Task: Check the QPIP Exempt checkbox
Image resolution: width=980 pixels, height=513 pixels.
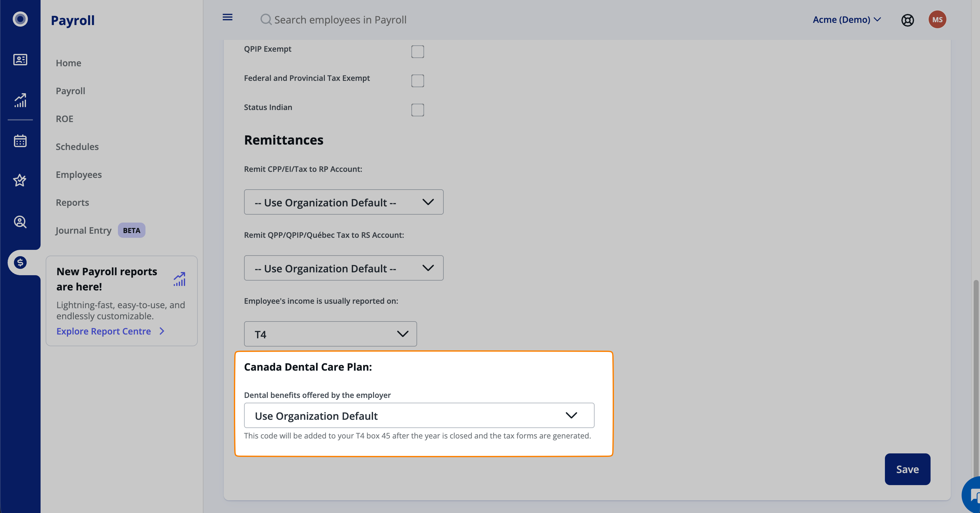Action: point(417,52)
